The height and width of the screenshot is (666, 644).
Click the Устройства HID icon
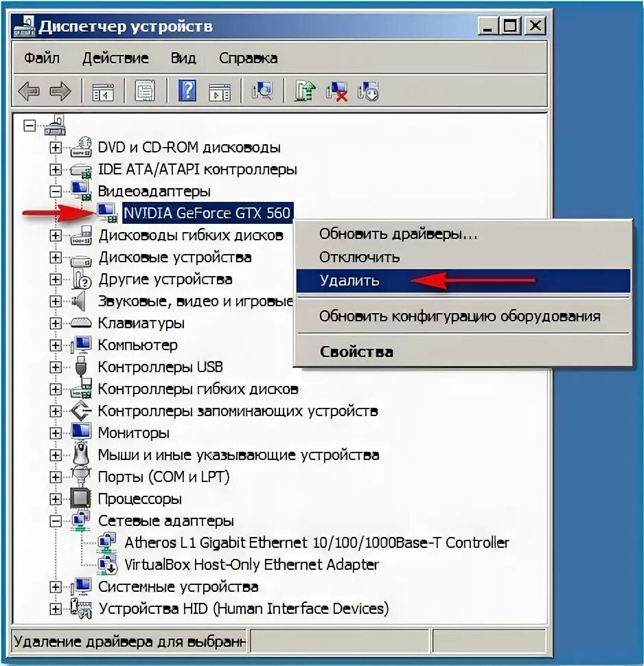click(x=81, y=608)
